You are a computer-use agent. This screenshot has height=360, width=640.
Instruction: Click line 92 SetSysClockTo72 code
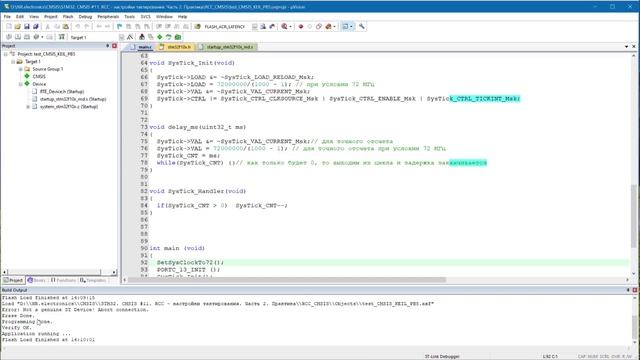(x=190, y=262)
